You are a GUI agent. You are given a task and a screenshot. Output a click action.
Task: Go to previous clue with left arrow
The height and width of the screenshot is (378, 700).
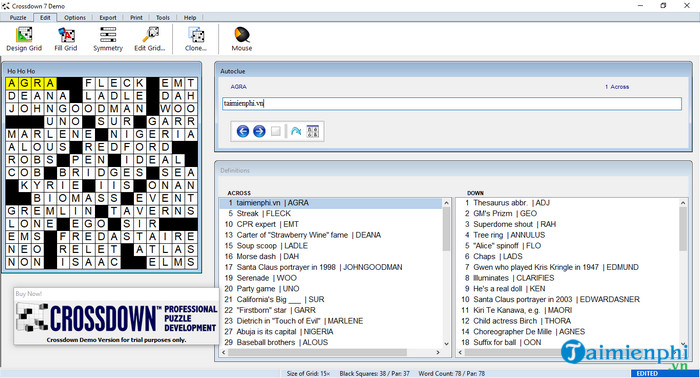click(x=243, y=131)
